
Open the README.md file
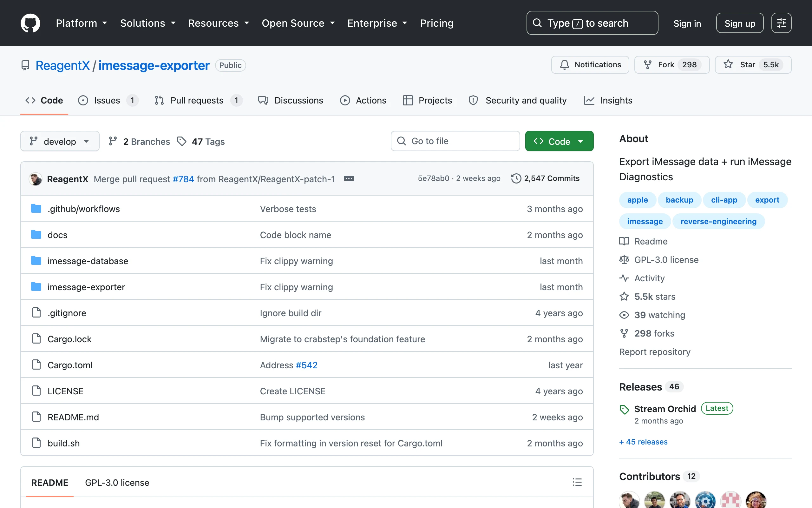pos(73,417)
